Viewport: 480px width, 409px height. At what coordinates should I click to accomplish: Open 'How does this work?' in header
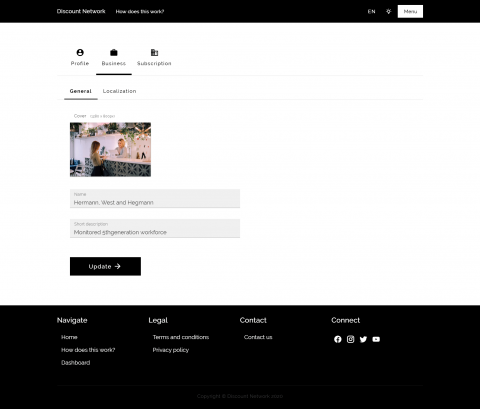coord(140,11)
